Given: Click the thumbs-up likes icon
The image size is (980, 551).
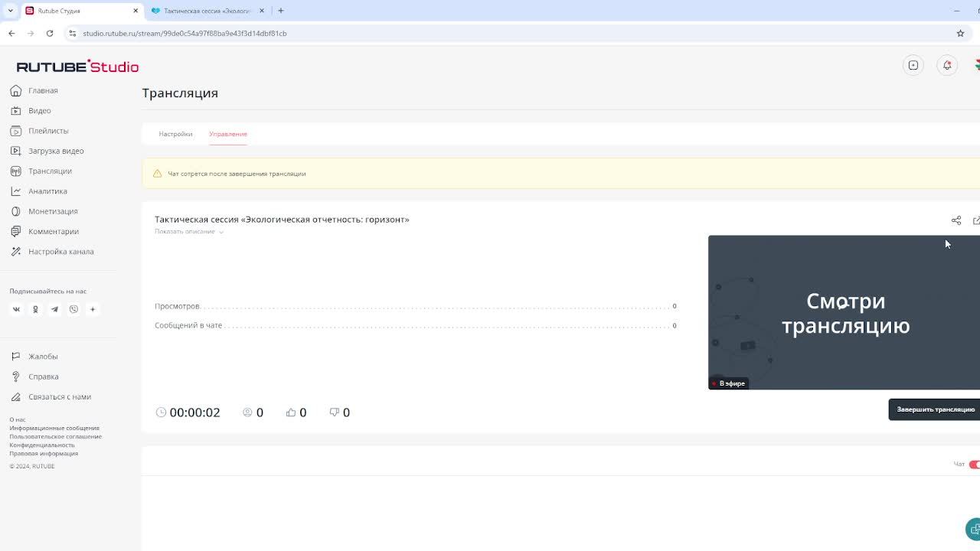Looking at the screenshot, I should click(291, 412).
